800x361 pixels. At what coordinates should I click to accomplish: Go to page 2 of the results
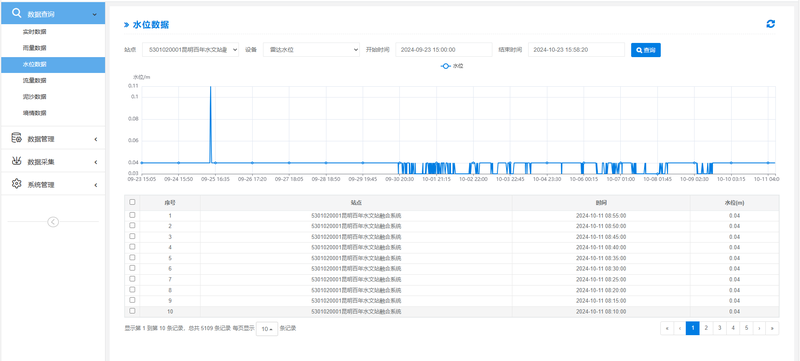click(706, 328)
